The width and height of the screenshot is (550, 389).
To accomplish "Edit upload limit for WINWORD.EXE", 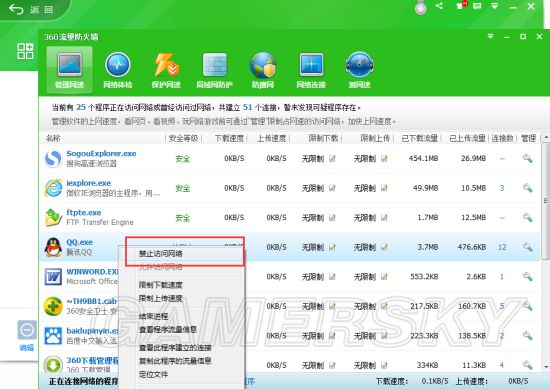I will click(384, 276).
